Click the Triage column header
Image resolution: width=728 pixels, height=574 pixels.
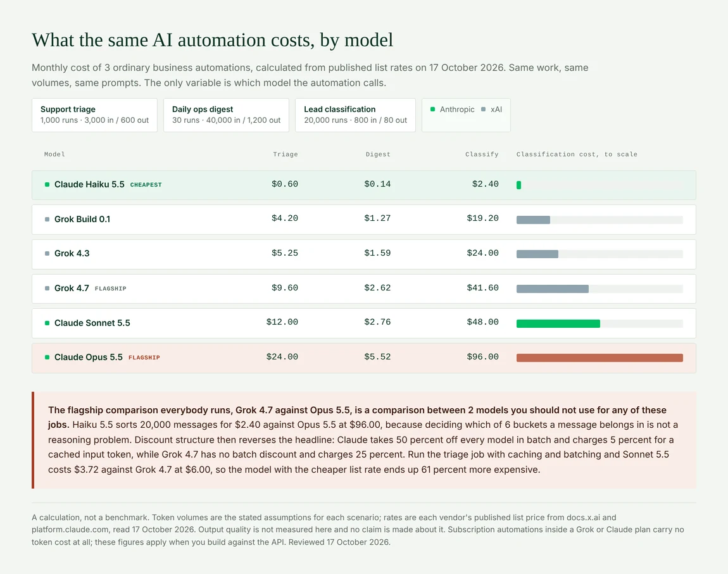(x=285, y=154)
